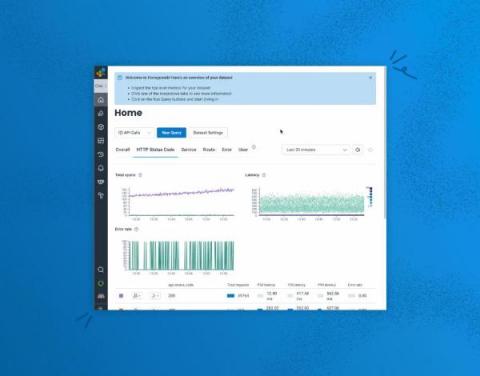
Task: Click the green circle icon in sidebar
Action: coord(101,283)
